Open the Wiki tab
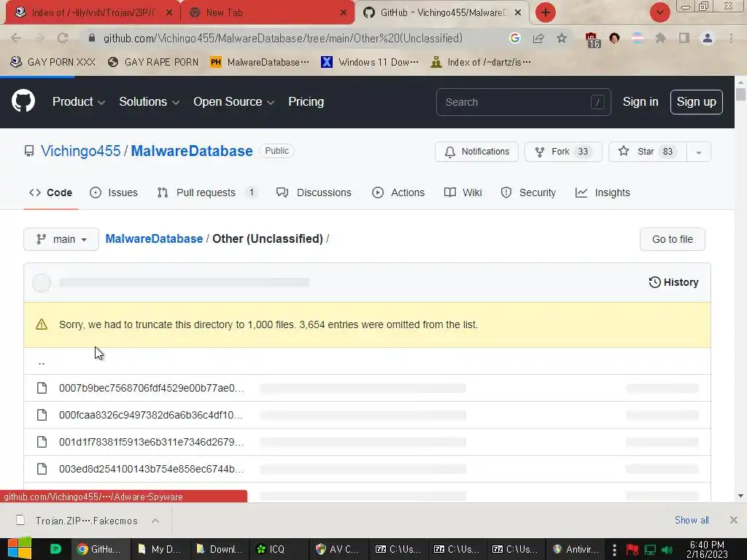This screenshot has height=560, width=747. (x=463, y=192)
